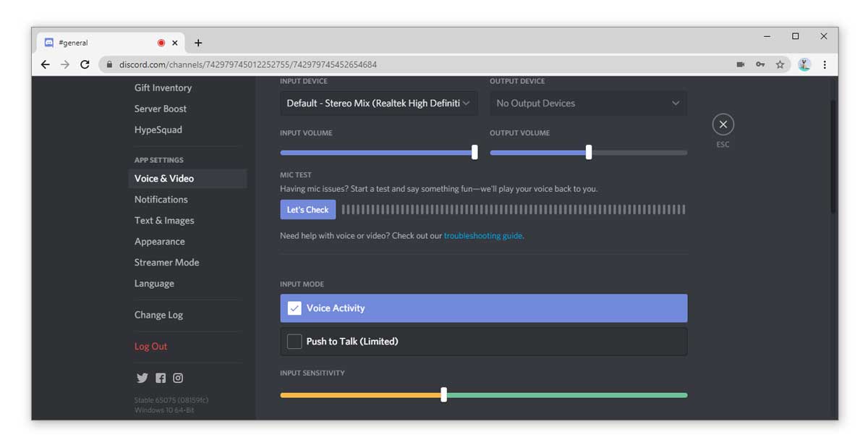Bookmark this page with star icon
The width and height of the screenshot is (868, 448).
pos(780,64)
